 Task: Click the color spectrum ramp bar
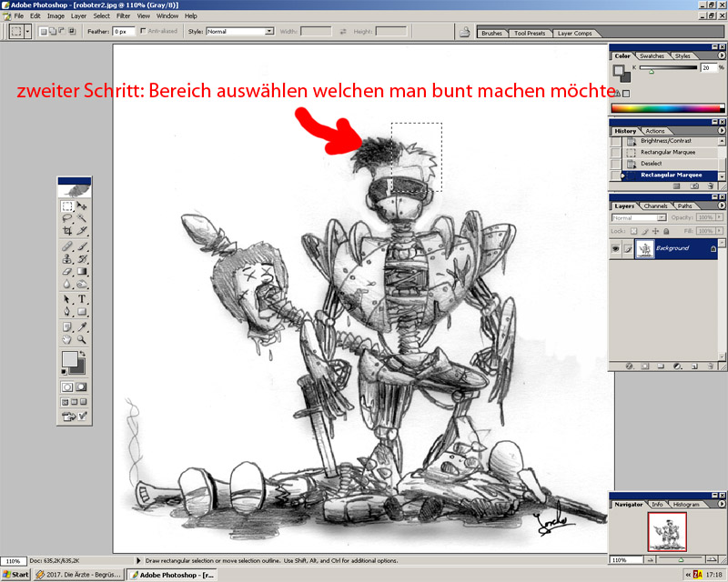[665, 108]
